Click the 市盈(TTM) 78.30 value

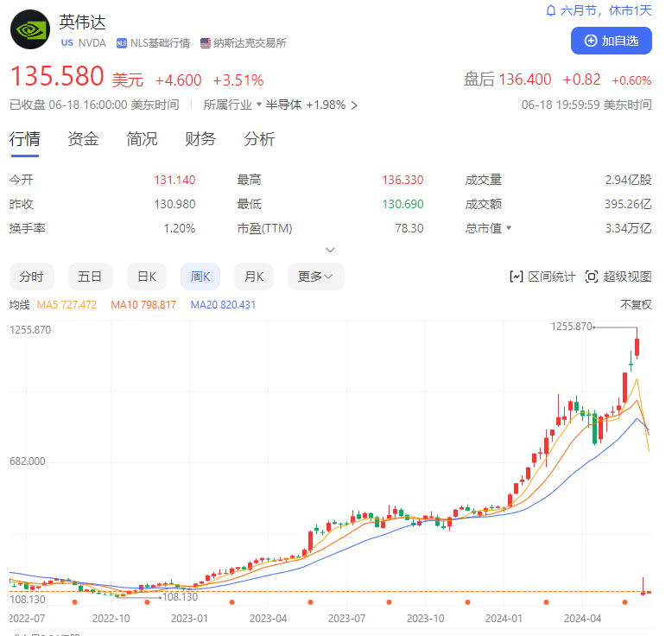[x=409, y=228]
